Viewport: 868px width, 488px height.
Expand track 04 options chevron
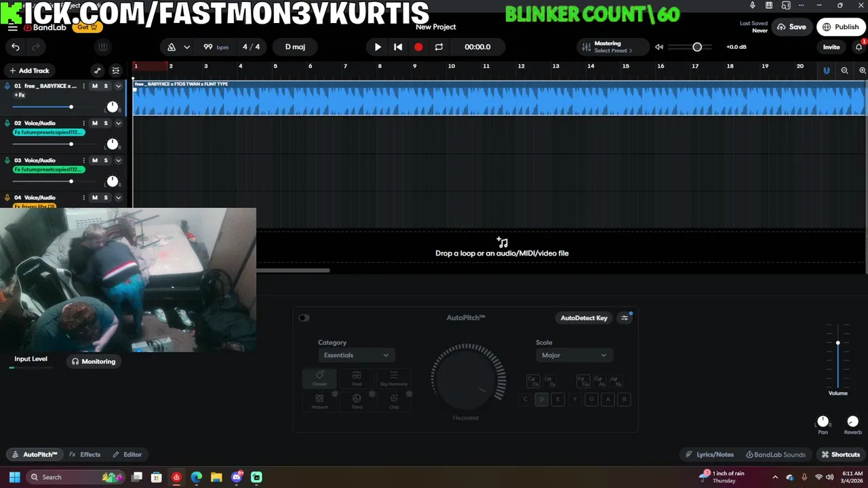tap(118, 198)
